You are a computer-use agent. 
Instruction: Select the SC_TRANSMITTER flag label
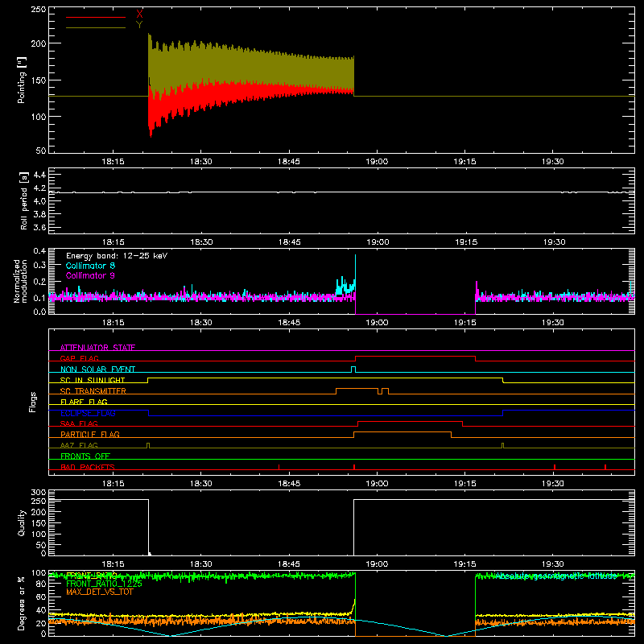pyautogui.click(x=93, y=390)
